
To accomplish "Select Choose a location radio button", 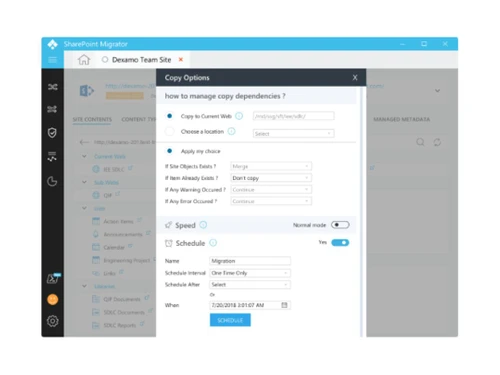I will pyautogui.click(x=169, y=131).
